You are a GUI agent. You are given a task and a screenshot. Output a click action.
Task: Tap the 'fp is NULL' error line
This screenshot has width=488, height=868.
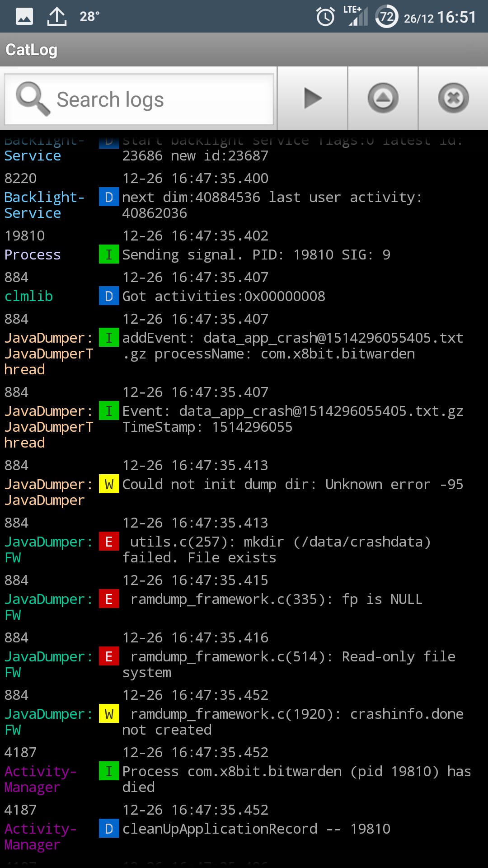click(x=276, y=599)
